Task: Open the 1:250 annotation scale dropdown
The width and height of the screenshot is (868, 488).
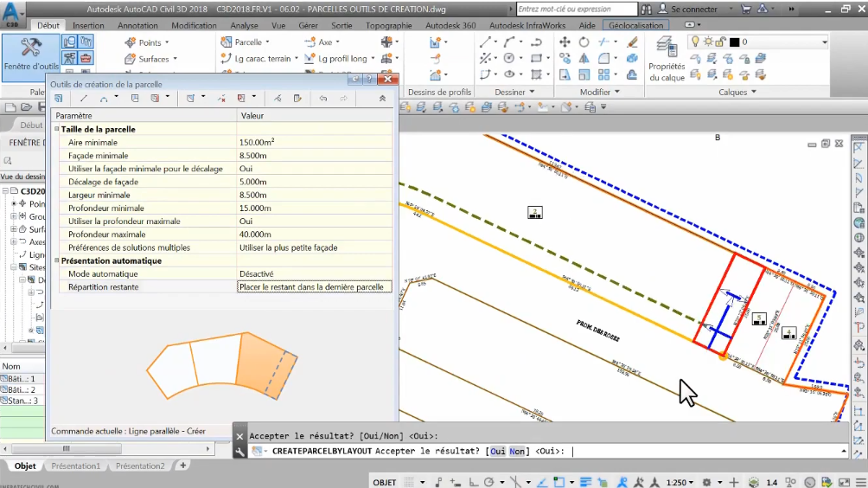Action: tap(680, 483)
